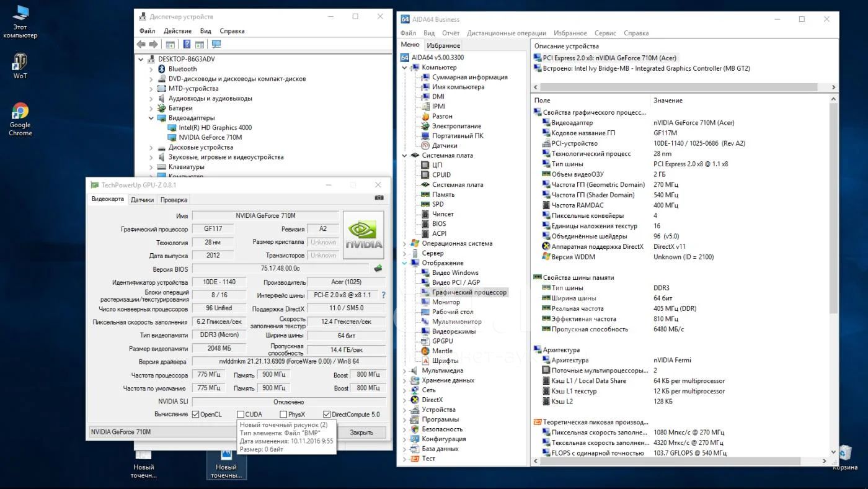
Task: Click the nVIDIA Fermi architecture value
Action: pos(672,361)
